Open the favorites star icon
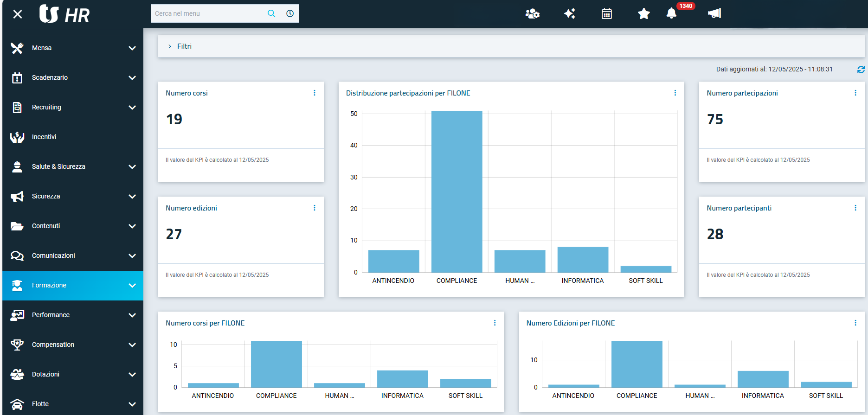This screenshot has width=868, height=415. pyautogui.click(x=643, y=14)
